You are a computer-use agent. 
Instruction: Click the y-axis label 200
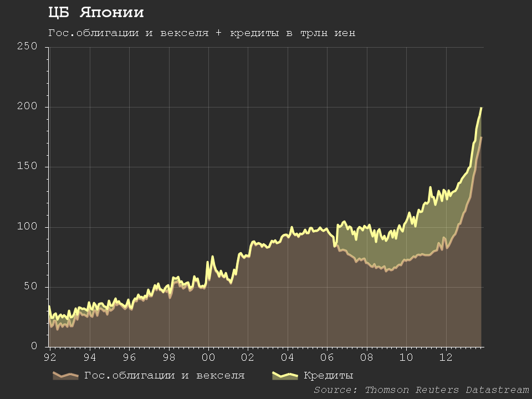click(27, 106)
